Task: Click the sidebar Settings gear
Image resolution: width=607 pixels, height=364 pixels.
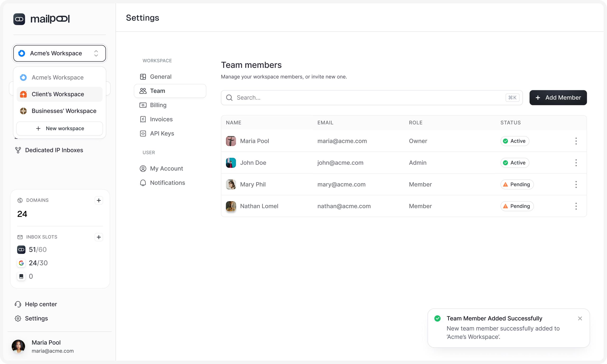Action: pos(18,318)
